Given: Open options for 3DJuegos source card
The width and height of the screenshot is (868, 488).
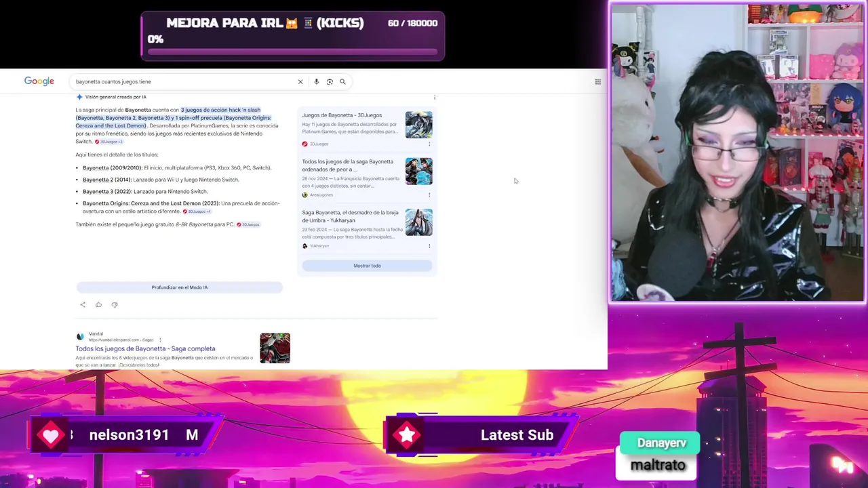Looking at the screenshot, I should pyautogui.click(x=429, y=144).
